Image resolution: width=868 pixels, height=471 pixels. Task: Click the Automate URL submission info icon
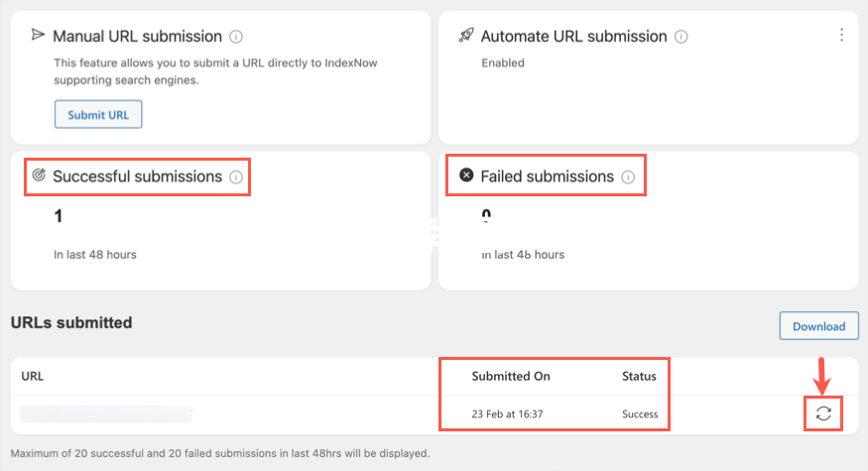click(681, 37)
